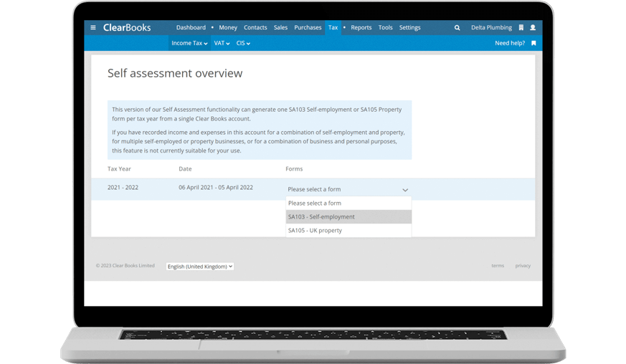626x364 pixels.
Task: Open the Sales menu
Action: 280,27
